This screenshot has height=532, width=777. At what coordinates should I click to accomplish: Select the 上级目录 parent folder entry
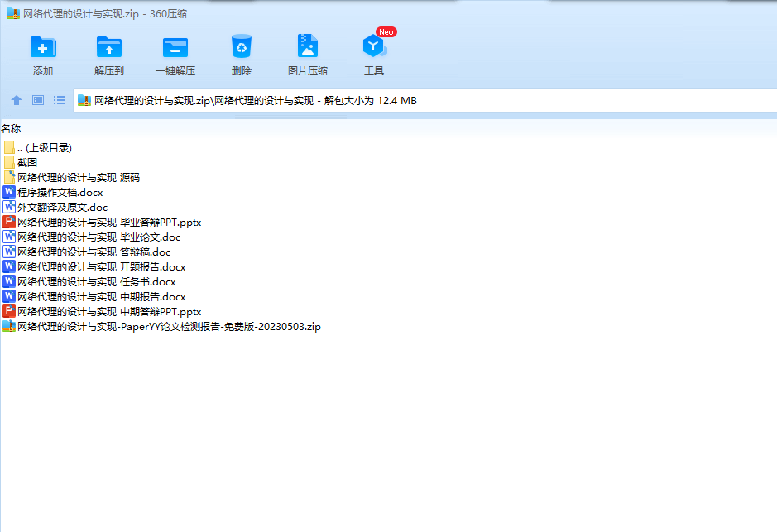pos(38,147)
